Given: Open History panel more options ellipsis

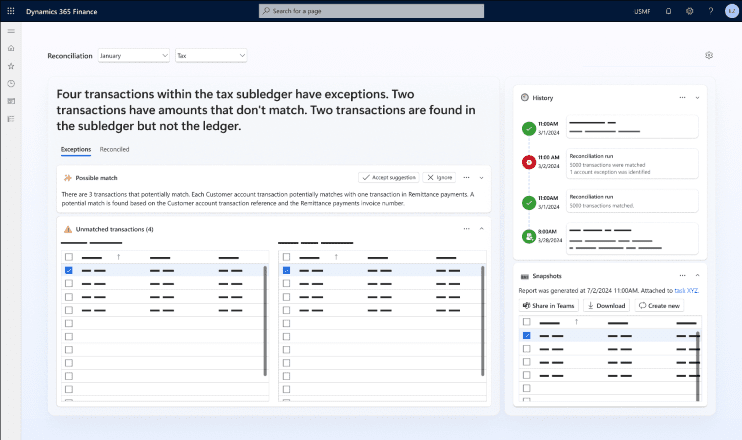Looking at the screenshot, I should click(x=682, y=98).
